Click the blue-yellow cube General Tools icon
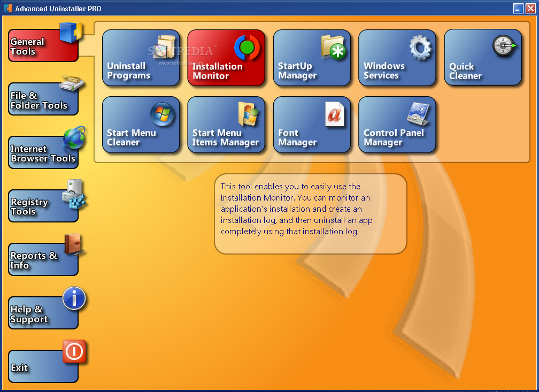Screen dimensions: 539x392 pos(71,32)
